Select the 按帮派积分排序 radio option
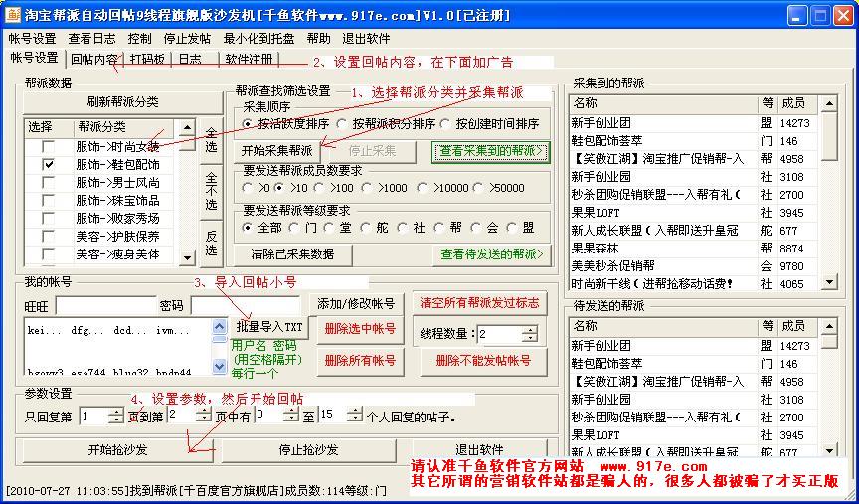The width and height of the screenshot is (859, 504). click(340, 124)
